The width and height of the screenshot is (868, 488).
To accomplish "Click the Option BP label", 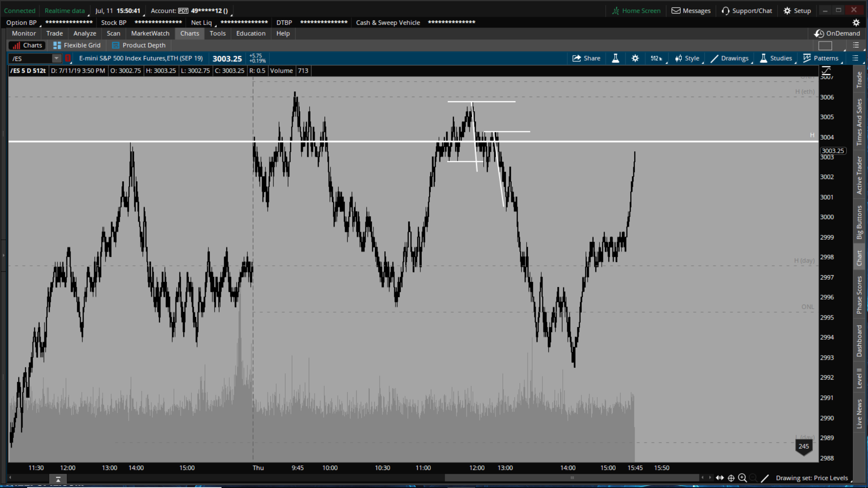I will pyautogui.click(x=21, y=23).
